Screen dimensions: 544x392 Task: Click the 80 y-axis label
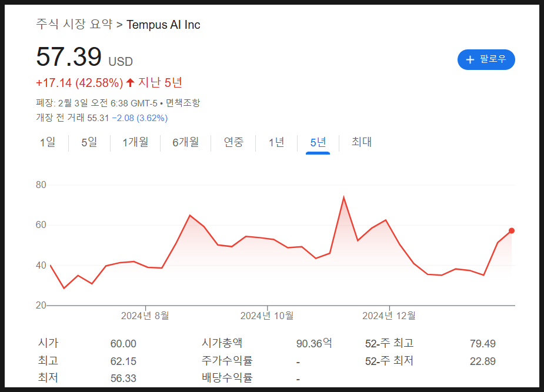(x=41, y=185)
